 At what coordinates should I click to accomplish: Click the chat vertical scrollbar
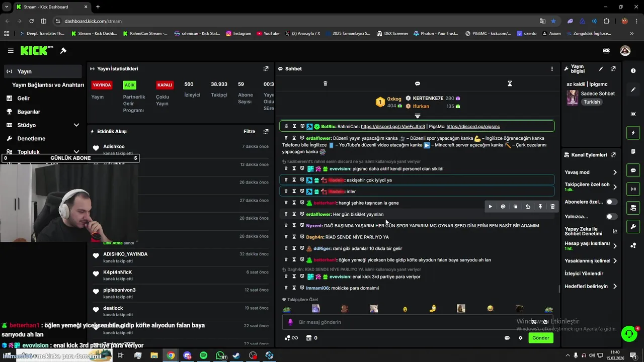pyautogui.click(x=559, y=289)
